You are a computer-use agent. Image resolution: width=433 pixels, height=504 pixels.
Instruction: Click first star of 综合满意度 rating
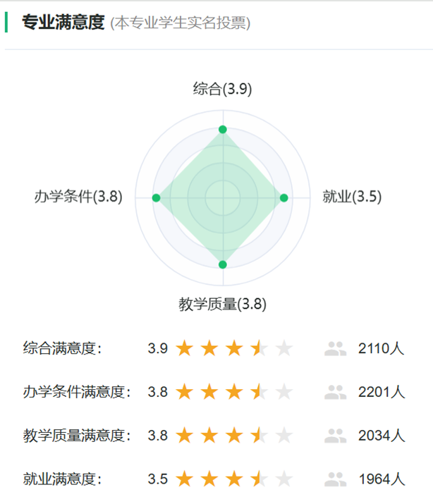coord(185,348)
